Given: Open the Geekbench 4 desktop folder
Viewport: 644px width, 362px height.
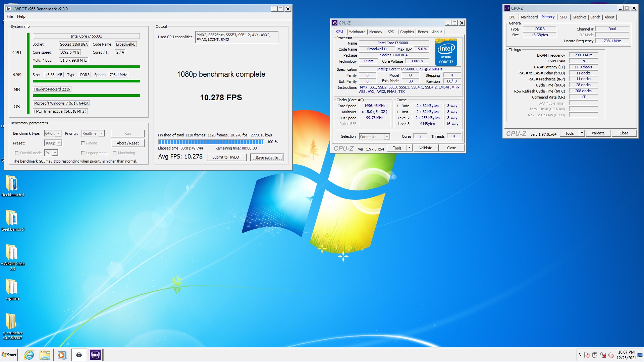Looking at the screenshot, I should tap(12, 186).
